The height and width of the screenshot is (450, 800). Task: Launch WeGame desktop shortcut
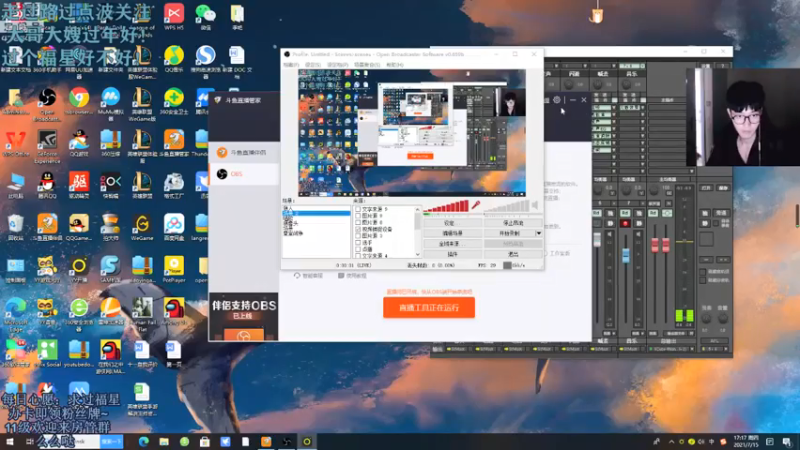(x=142, y=228)
